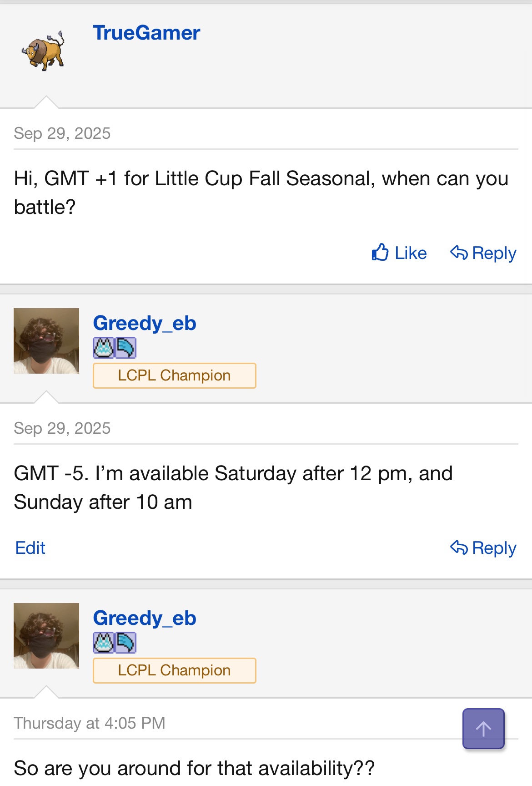Click the first badge icon on the Thursday post
This screenshot has width=532, height=786.
pyautogui.click(x=104, y=643)
